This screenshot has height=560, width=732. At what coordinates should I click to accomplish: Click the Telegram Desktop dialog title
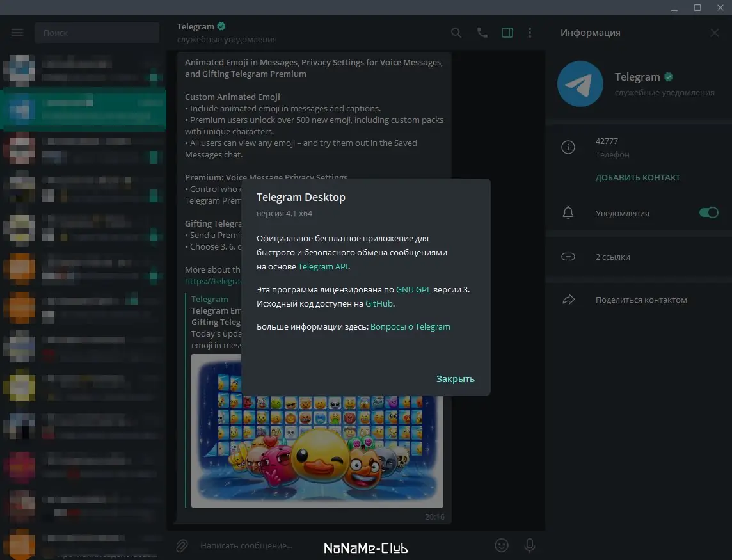pos(301,197)
